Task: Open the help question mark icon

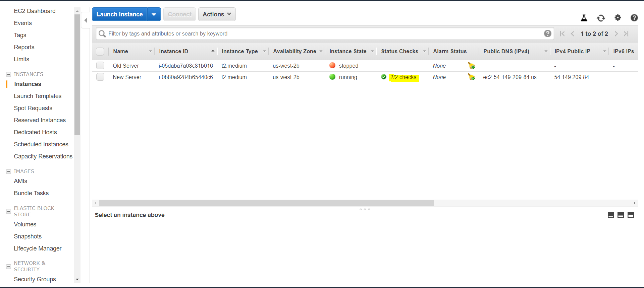Action: 634,18
